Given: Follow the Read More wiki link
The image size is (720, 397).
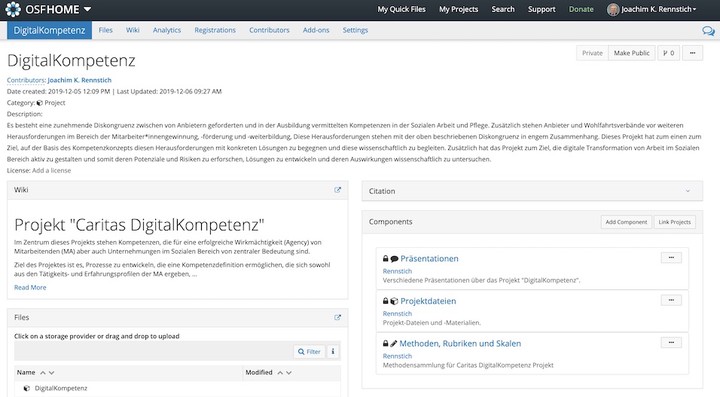Looking at the screenshot, I should click(x=30, y=287).
